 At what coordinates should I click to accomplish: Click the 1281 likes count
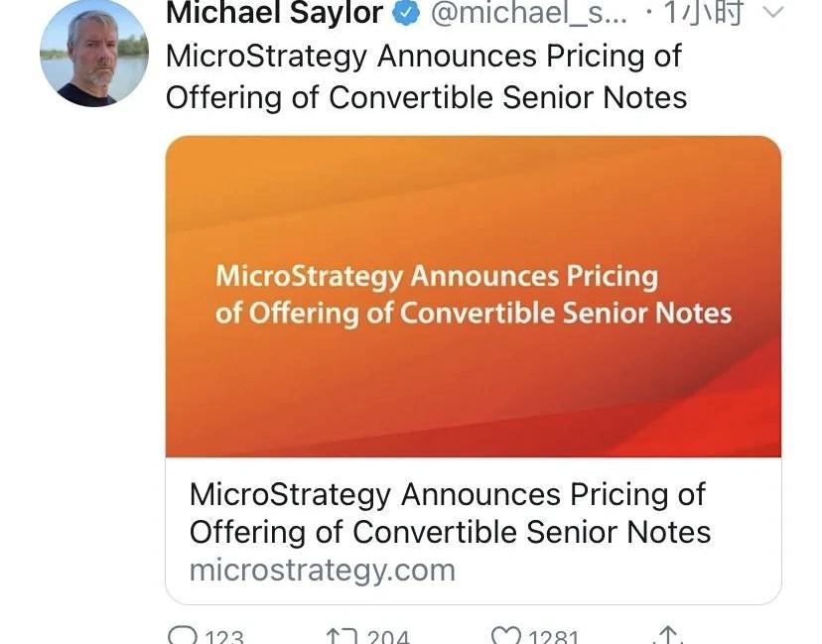[553, 637]
